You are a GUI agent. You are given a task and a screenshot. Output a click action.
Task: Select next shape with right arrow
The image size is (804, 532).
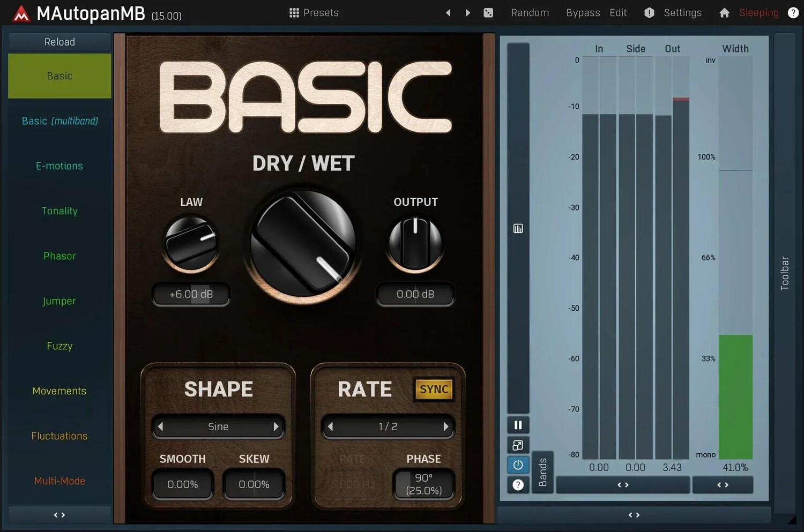click(x=276, y=426)
